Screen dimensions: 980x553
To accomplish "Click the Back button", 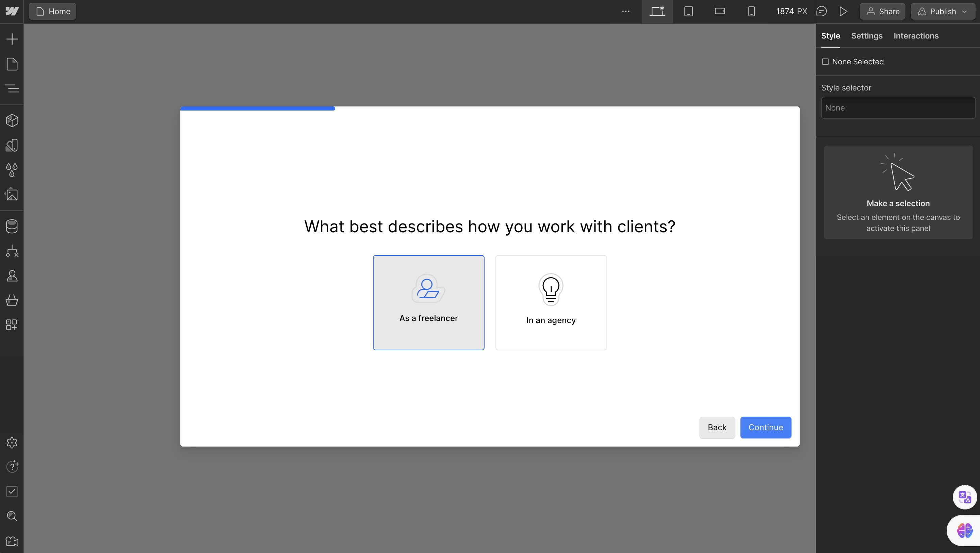I will click(x=717, y=427).
